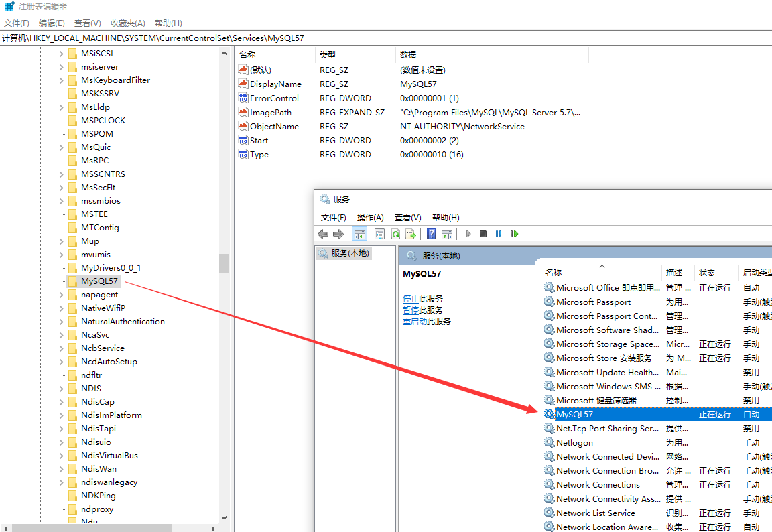This screenshot has width=772, height=532.
Task: Click the Back arrow in Services toolbar
Action: (x=323, y=234)
